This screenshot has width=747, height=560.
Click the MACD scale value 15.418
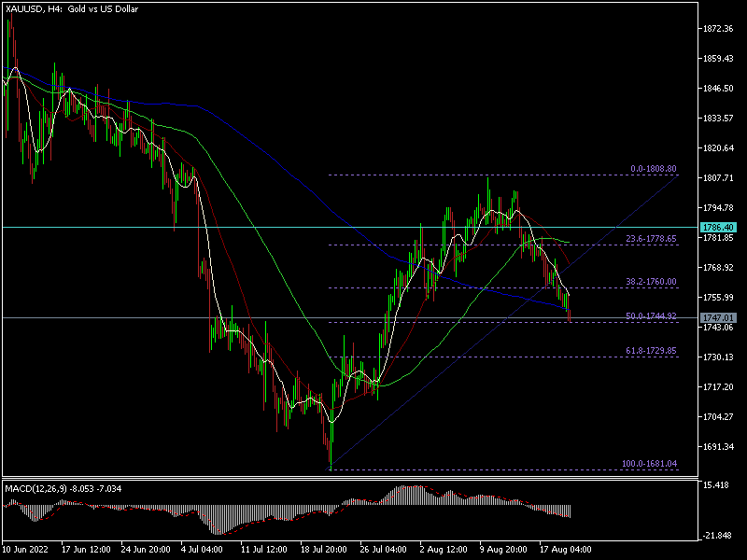tap(716, 484)
